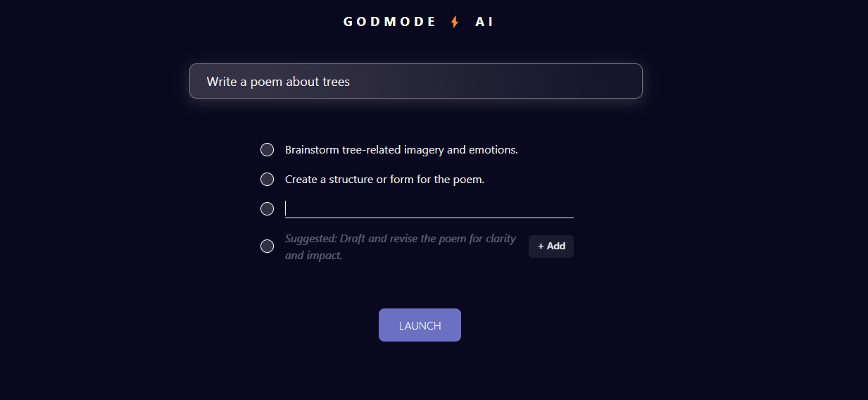Click the 'and impact.' line of the suggestion
This screenshot has height=400, width=868.
pos(313,256)
